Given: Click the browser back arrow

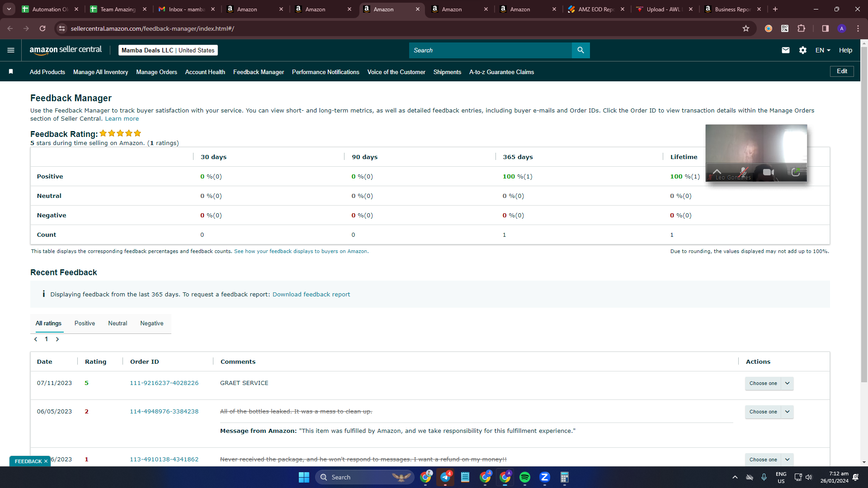Looking at the screenshot, I should click(x=10, y=28).
